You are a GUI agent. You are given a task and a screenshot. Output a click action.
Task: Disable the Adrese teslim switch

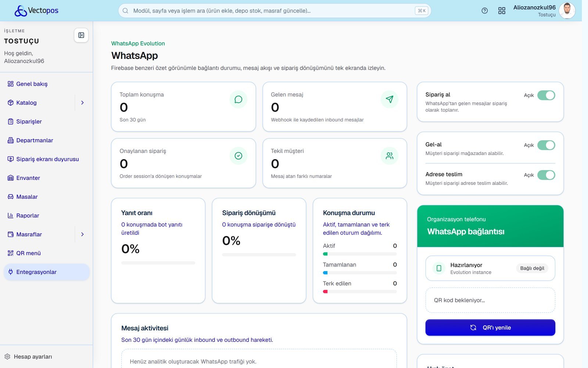coord(546,175)
